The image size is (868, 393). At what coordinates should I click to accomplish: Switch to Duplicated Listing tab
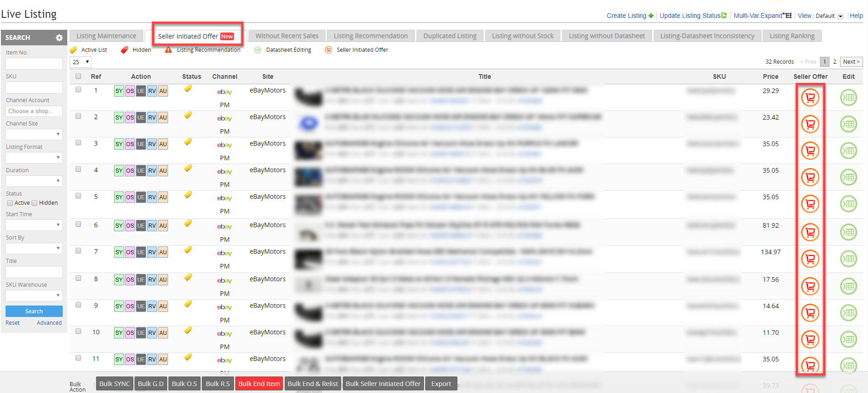[x=450, y=36]
